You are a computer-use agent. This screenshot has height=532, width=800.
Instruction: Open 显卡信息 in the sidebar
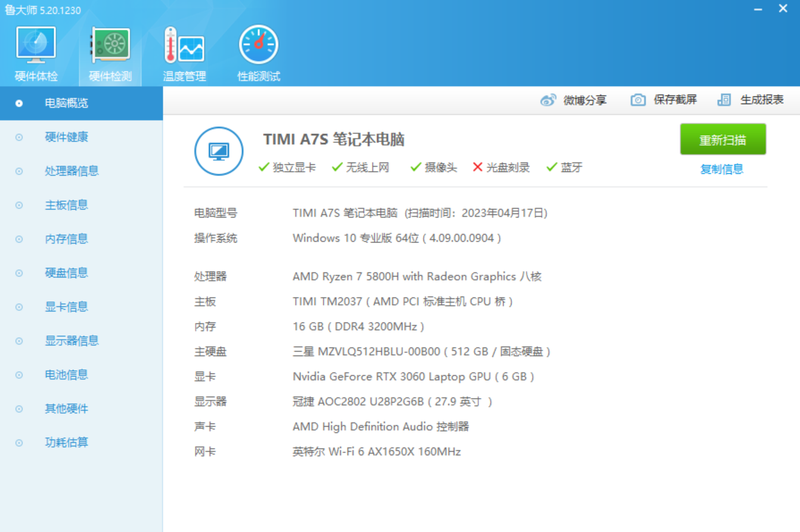tap(81, 307)
